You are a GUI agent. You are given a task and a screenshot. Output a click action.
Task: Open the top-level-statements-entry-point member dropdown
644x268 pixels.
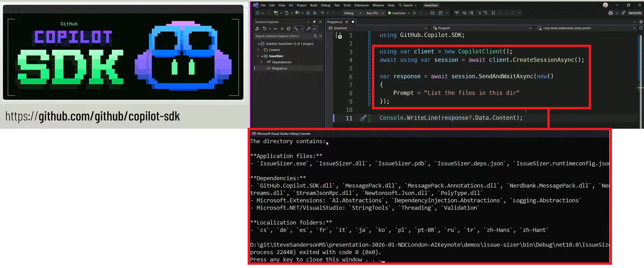click(x=586, y=28)
